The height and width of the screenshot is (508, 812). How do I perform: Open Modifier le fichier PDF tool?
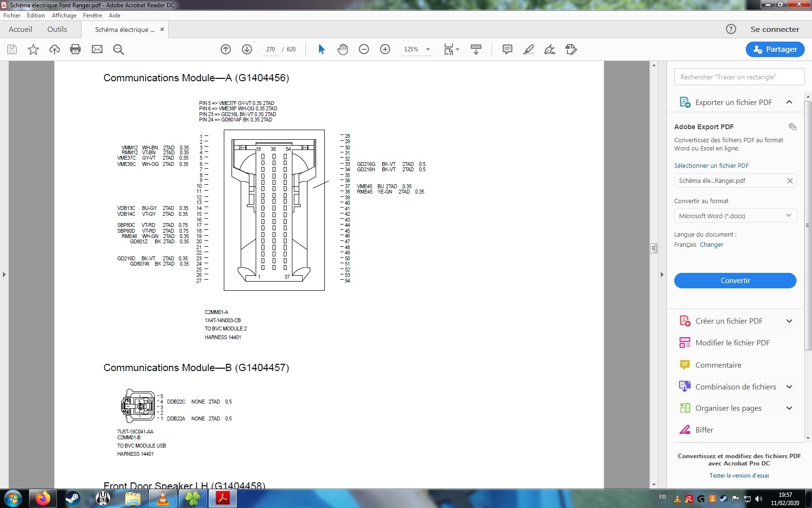732,343
